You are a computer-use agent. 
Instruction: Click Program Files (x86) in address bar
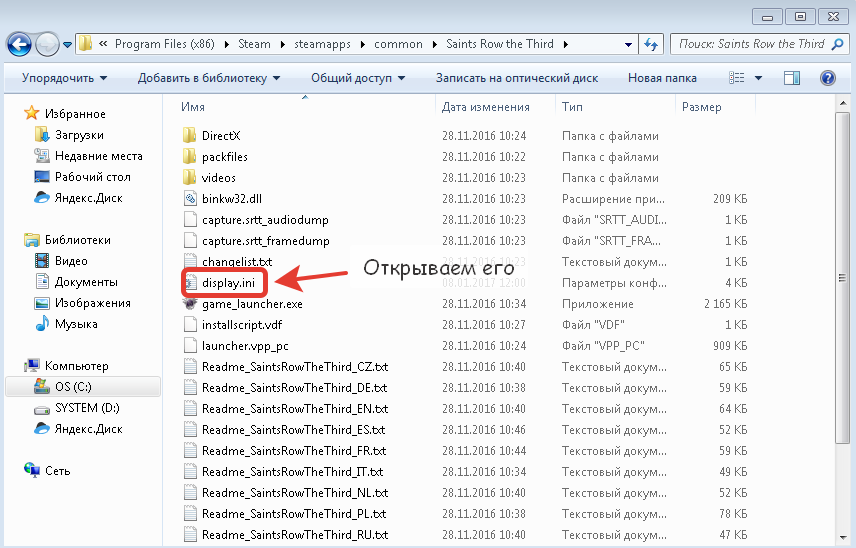tap(164, 44)
